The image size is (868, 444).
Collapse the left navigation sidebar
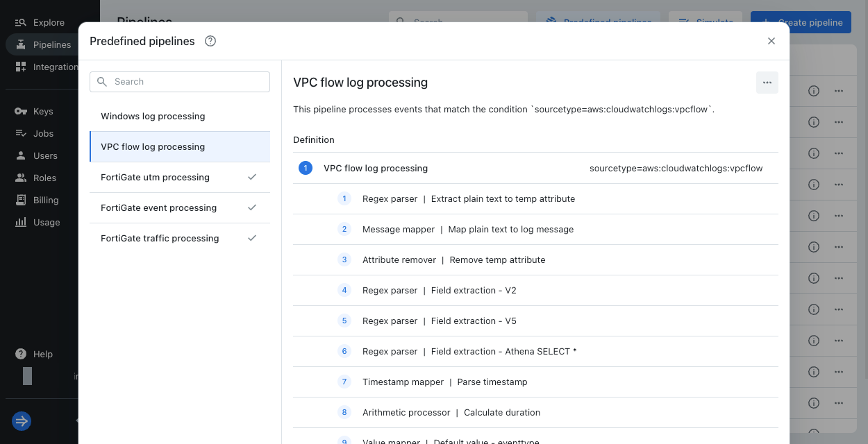pyautogui.click(x=21, y=421)
